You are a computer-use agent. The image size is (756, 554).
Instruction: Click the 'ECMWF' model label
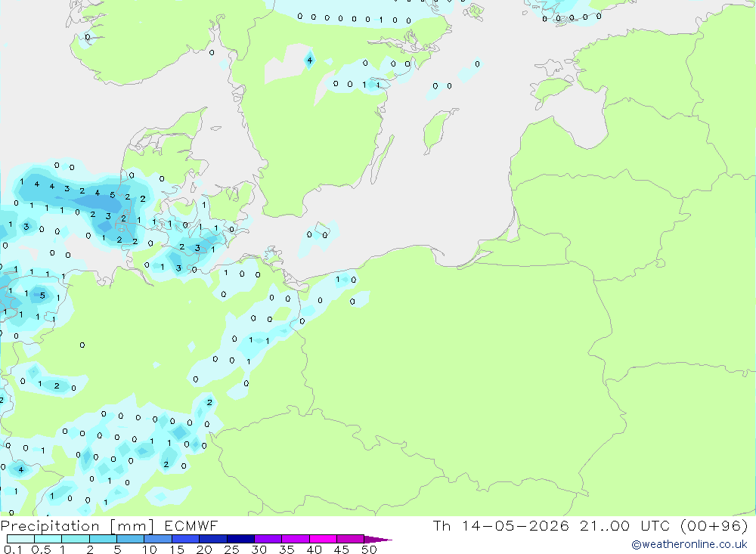click(x=191, y=525)
